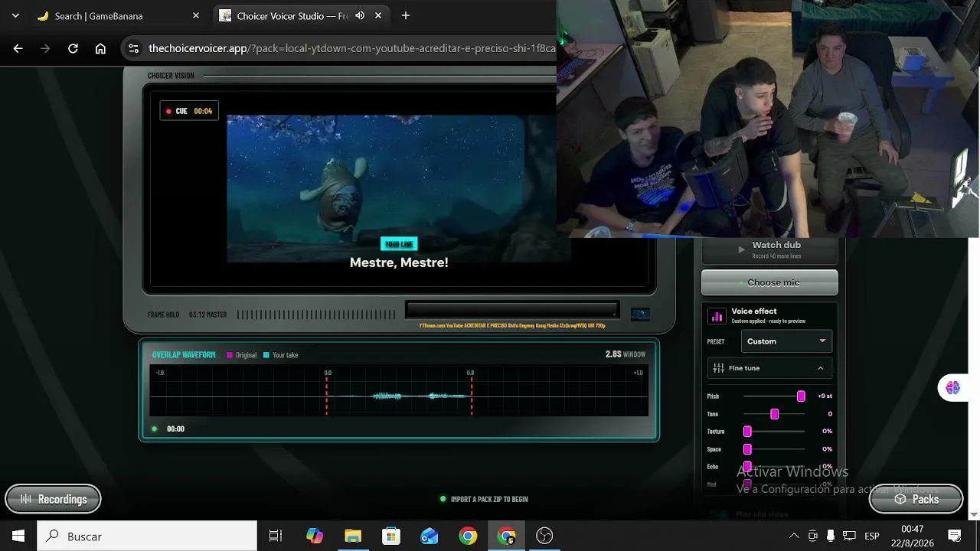Click the Buscar taskbar search box
The height and width of the screenshot is (551, 980).
pos(147,536)
